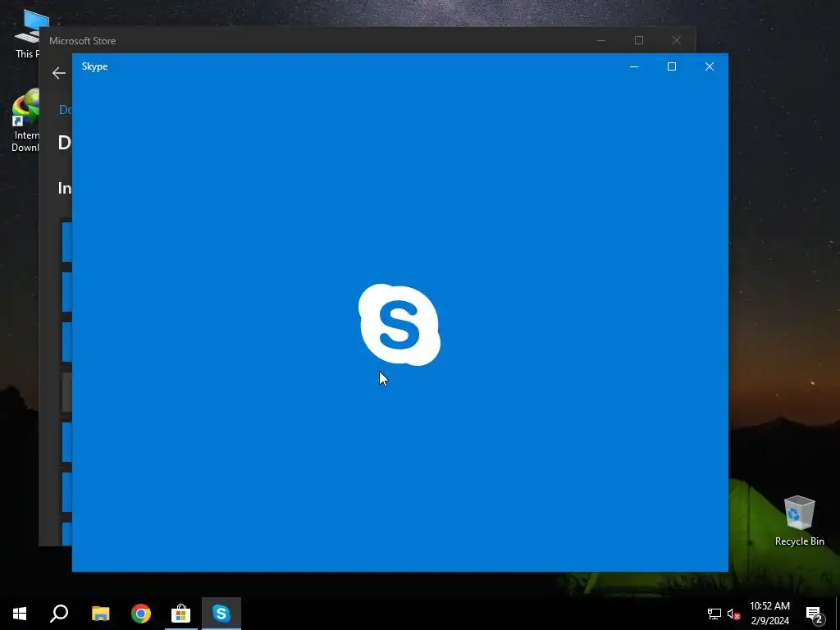Open the Windows Start menu
This screenshot has height=630, width=840.
coord(20,614)
